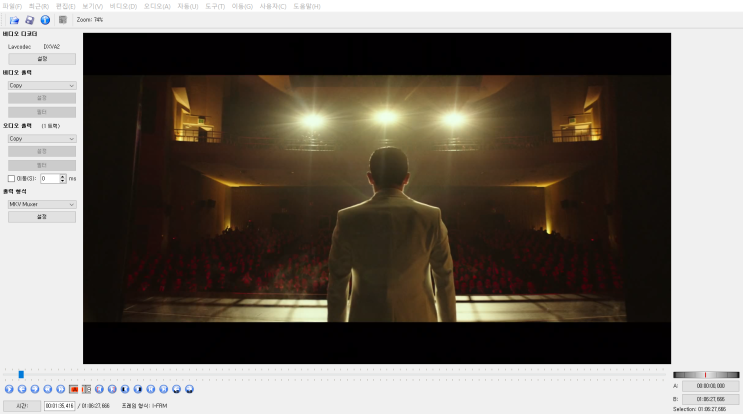Start playback with the Play button
Viewport: 743px width, 414px height.
coord(9,389)
